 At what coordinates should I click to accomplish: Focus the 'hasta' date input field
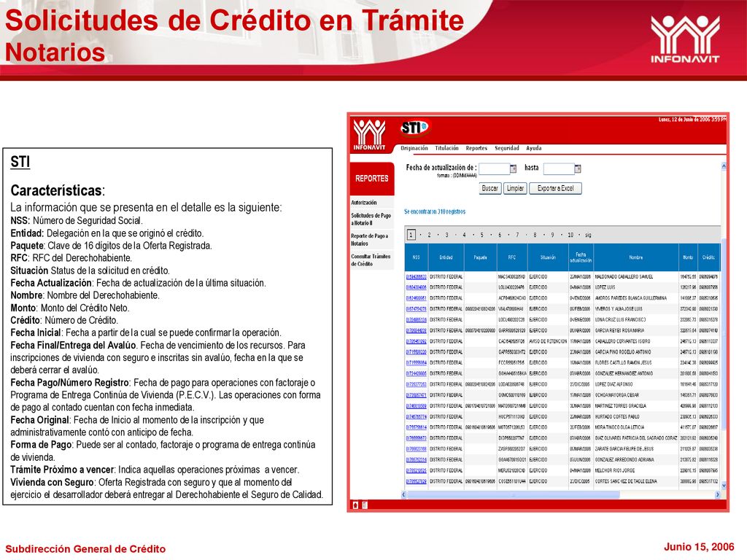pyautogui.click(x=559, y=168)
